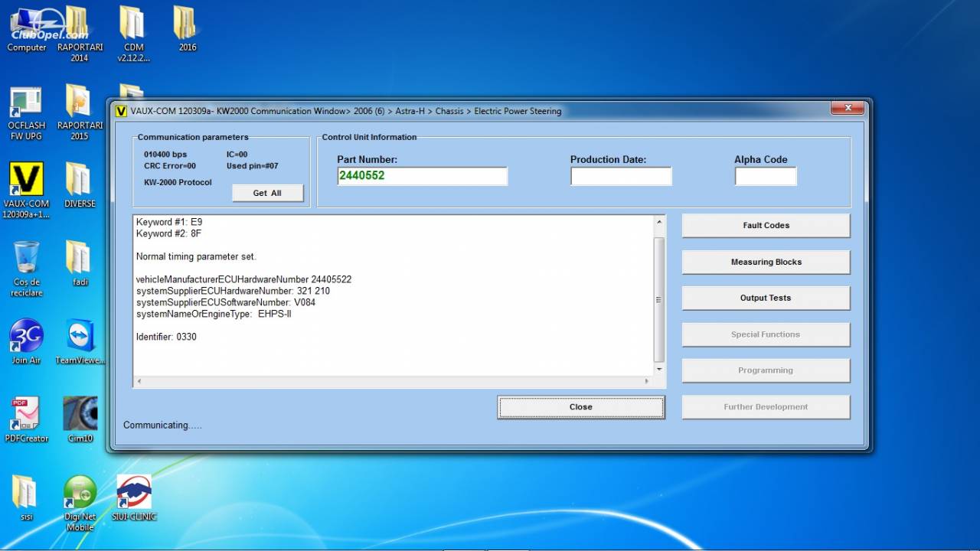This screenshot has height=551, width=980.
Task: Open the fadi folder icon
Action: pyautogui.click(x=80, y=263)
